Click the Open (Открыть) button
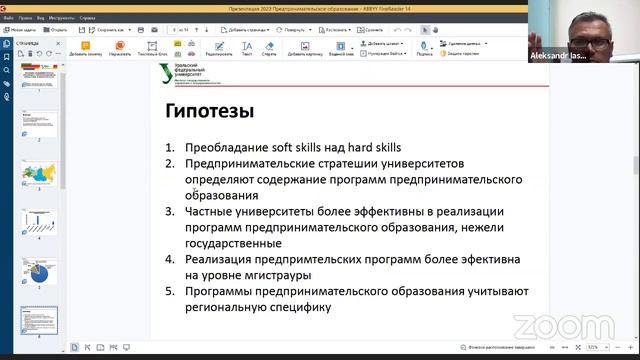 point(55,30)
